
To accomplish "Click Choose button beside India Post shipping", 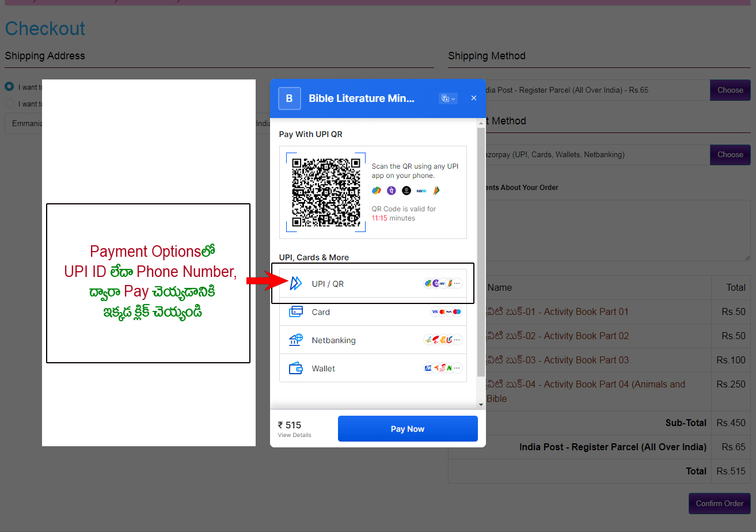I will coord(730,90).
